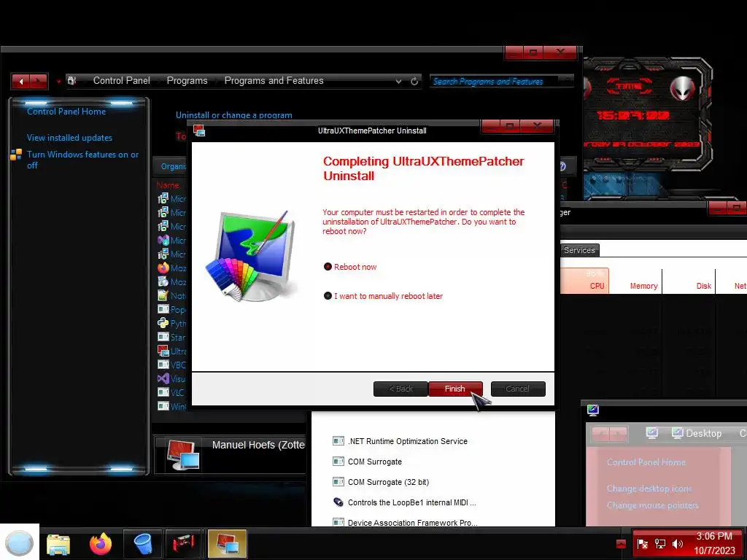Select the VBC entry icon in program list

click(163, 365)
